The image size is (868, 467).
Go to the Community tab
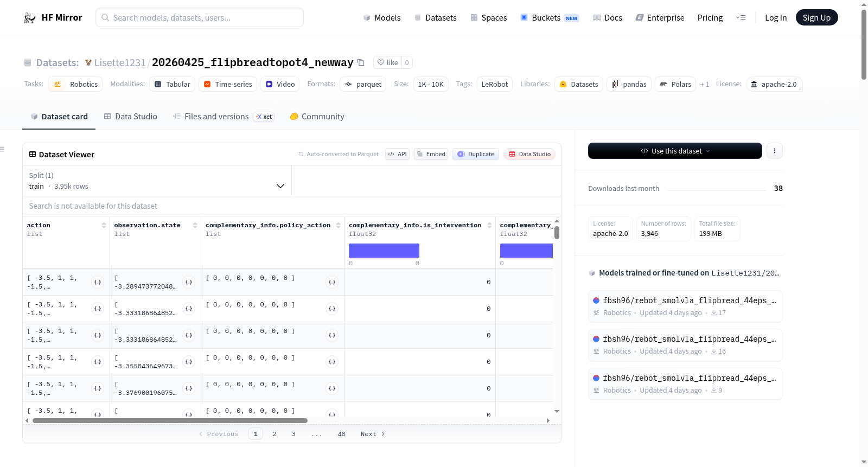(317, 117)
